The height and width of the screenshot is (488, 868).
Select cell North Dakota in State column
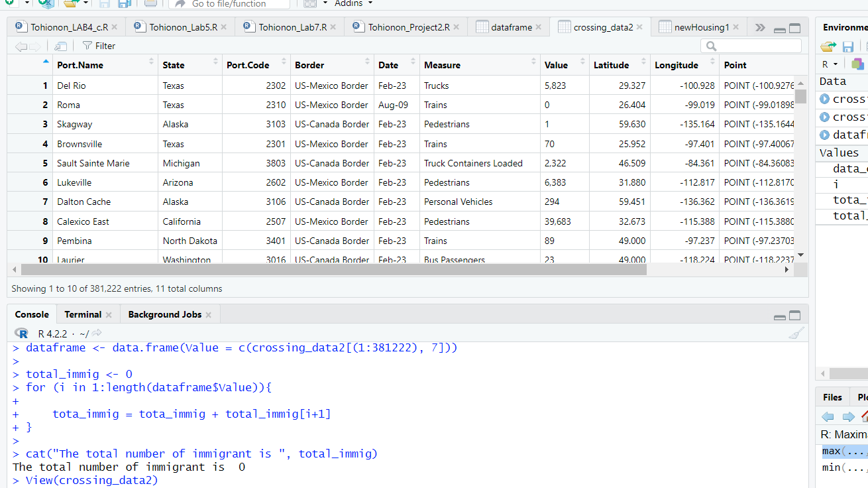click(190, 241)
